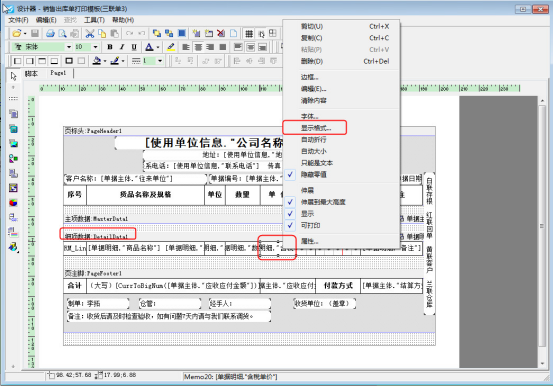This screenshot has height=386, width=553.
Task: Click the scissors cut icon
Action: (x=90, y=34)
